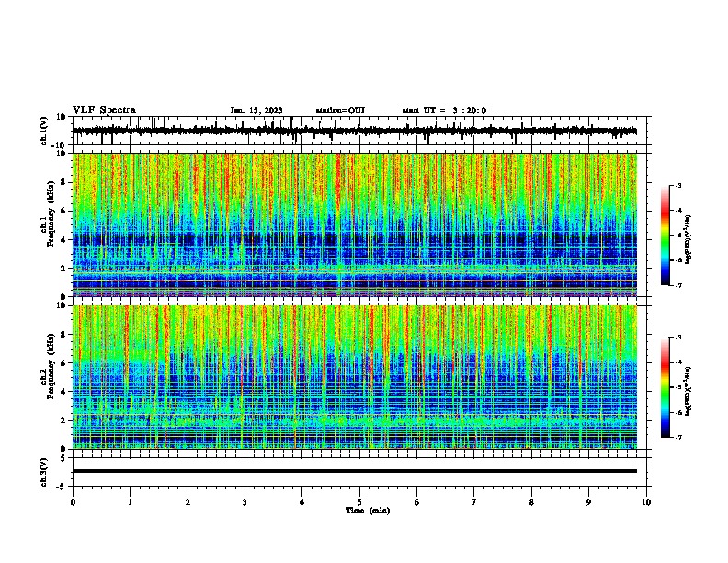The height and width of the screenshot is (563, 728).
Task: Click the "ch.1 Frequency (kHz)" axis label
Action: [48, 213]
